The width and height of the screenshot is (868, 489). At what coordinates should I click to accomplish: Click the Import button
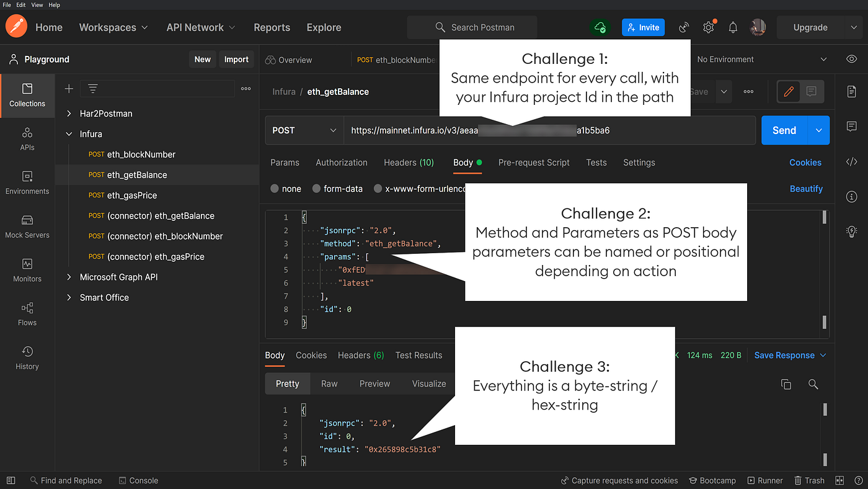click(236, 60)
